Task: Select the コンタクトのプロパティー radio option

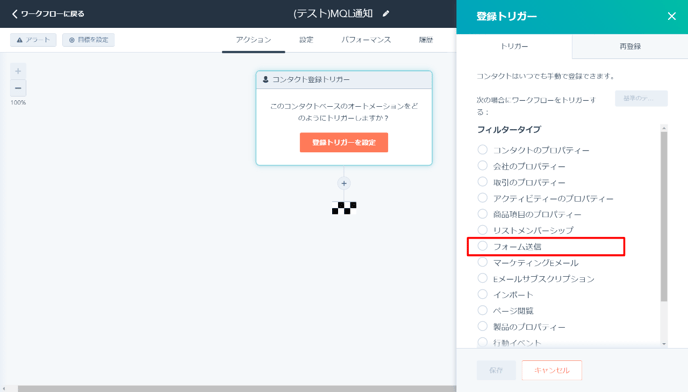Action: pos(482,150)
